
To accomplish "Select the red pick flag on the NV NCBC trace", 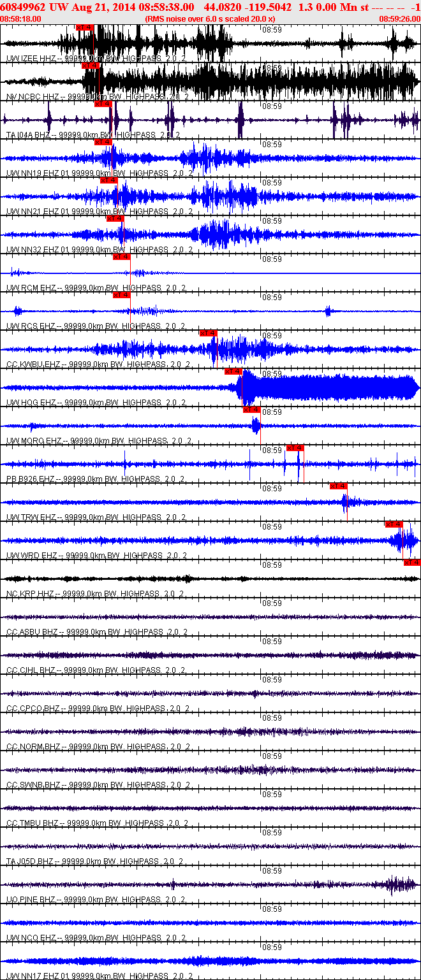I will pyautogui.click(x=91, y=65).
